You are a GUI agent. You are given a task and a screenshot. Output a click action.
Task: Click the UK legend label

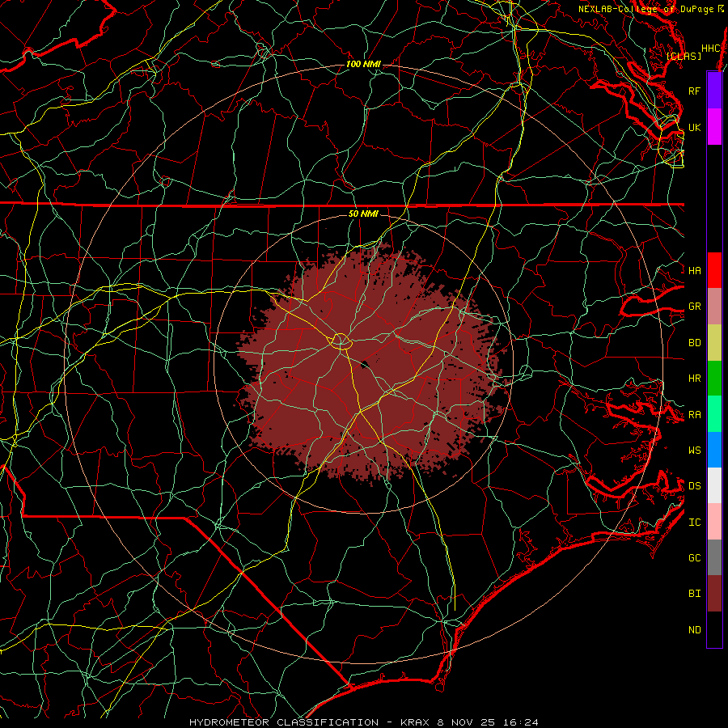point(694,127)
